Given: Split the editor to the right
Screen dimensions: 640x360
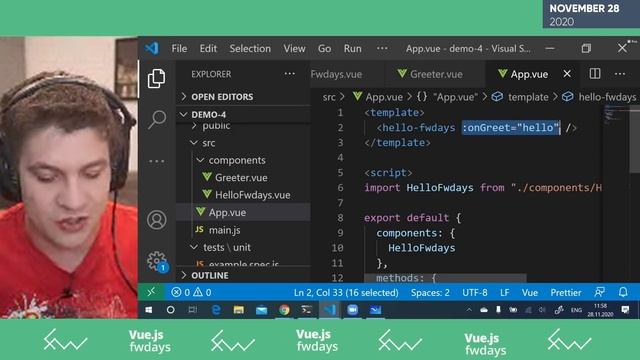Looking at the screenshot, I should 595,73.
